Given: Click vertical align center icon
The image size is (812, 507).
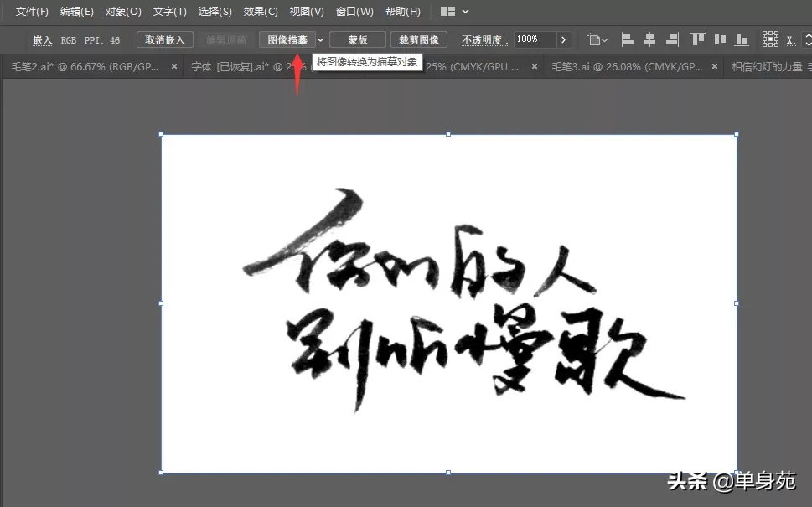Looking at the screenshot, I should (x=719, y=39).
